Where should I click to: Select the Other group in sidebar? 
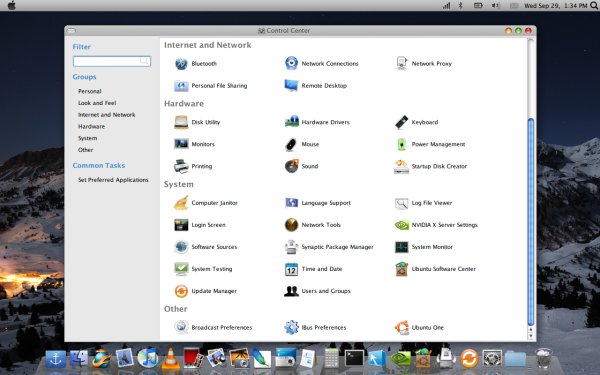coord(85,150)
